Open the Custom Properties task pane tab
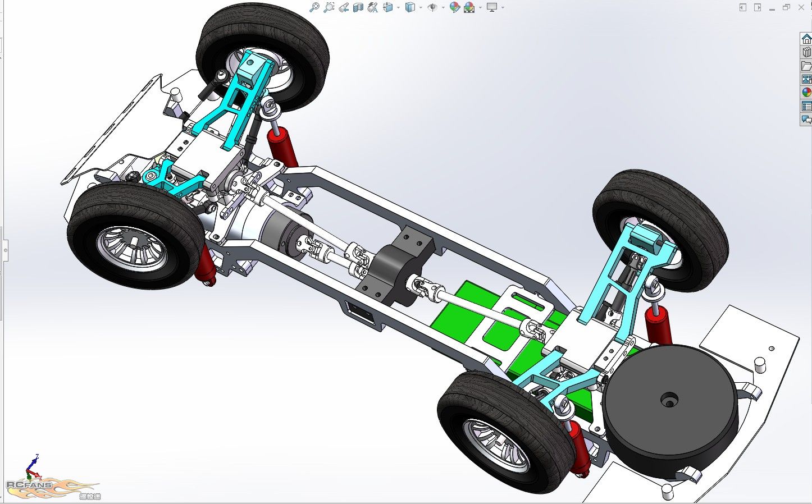This screenshot has width=812, height=504. pos(806,106)
